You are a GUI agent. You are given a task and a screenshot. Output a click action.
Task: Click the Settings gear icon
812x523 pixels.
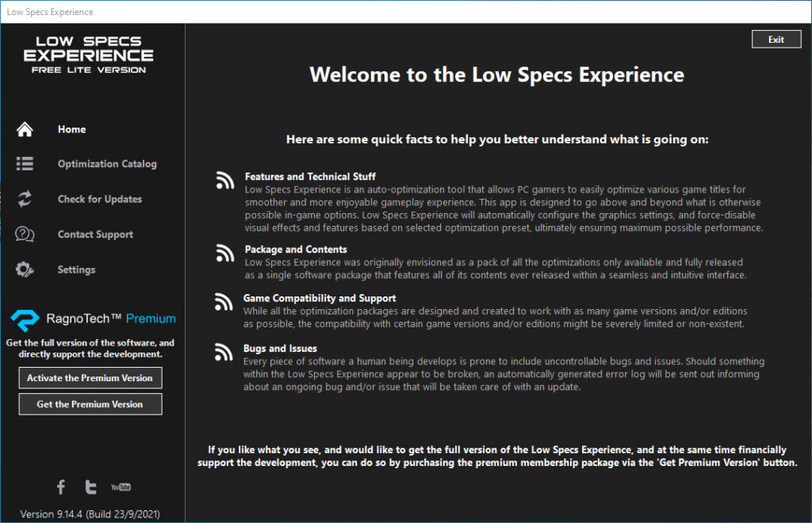point(25,269)
